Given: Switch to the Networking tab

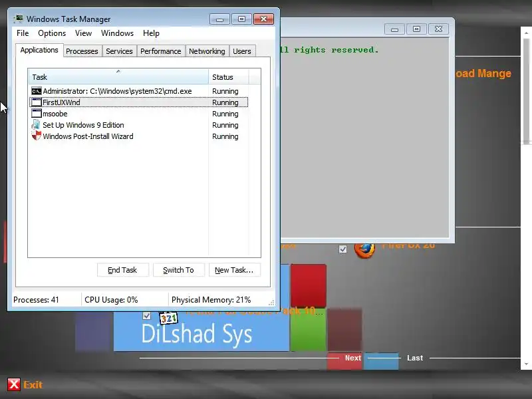Looking at the screenshot, I should click(x=207, y=51).
